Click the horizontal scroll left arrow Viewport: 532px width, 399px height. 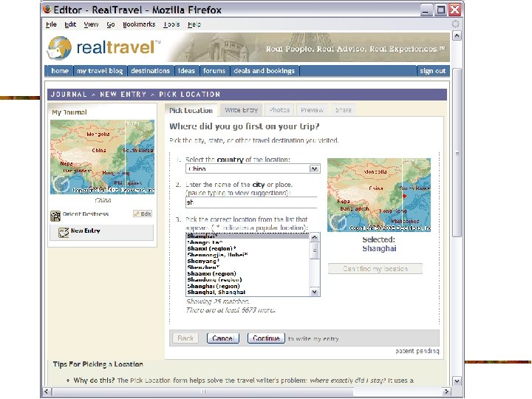[x=47, y=392]
